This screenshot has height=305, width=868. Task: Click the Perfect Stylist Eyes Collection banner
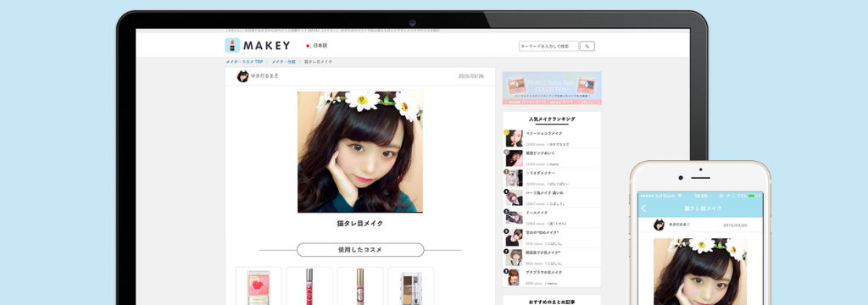[552, 88]
